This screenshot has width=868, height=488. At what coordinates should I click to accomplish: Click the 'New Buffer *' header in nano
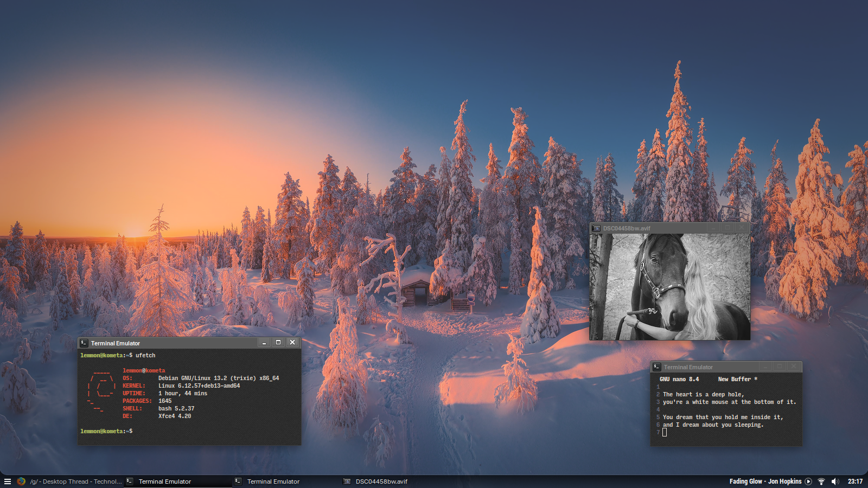tap(738, 380)
